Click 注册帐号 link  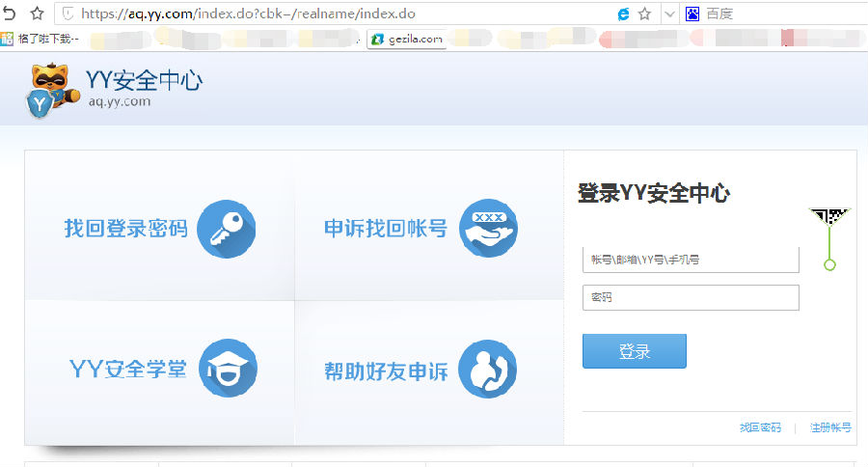click(830, 427)
